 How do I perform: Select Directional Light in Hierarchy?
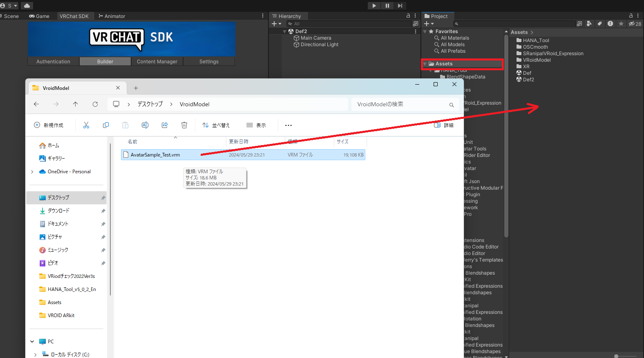[316, 45]
